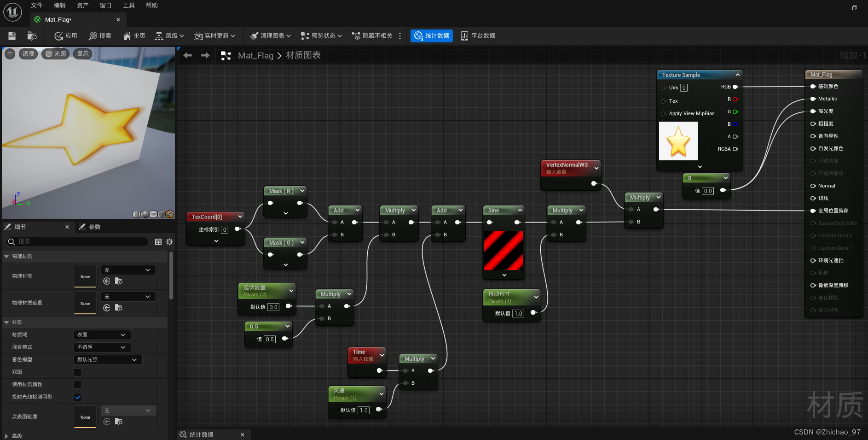Click the details search field
The image size is (868, 440).
(77, 241)
